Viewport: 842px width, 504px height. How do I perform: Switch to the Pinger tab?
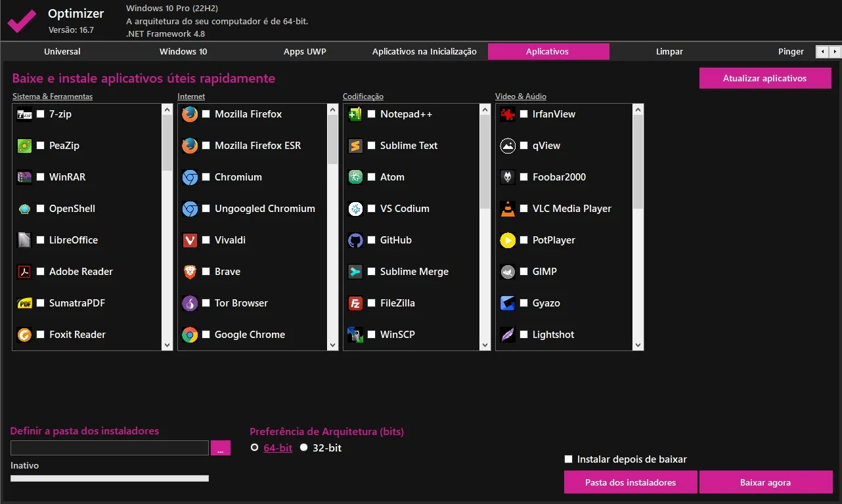point(791,51)
